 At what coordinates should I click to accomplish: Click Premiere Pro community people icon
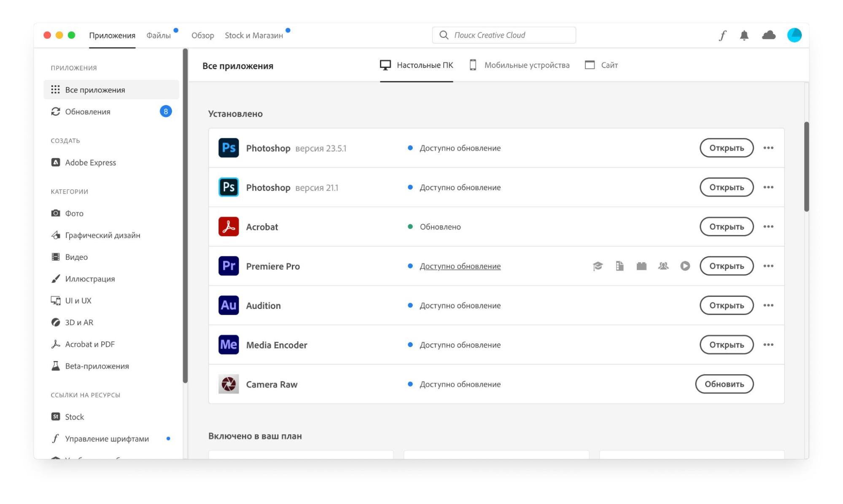coord(663,266)
